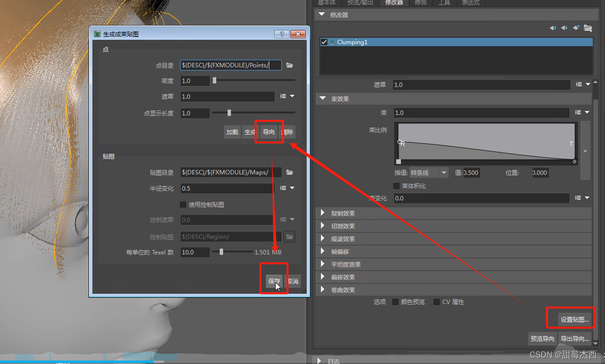Open the folder browser for 点目录 path
The image size is (605, 364).
[289, 64]
